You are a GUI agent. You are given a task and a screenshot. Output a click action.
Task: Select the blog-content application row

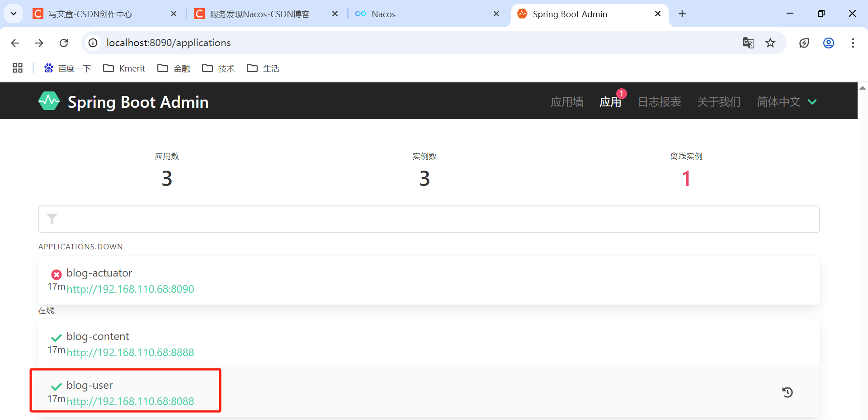coord(429,343)
